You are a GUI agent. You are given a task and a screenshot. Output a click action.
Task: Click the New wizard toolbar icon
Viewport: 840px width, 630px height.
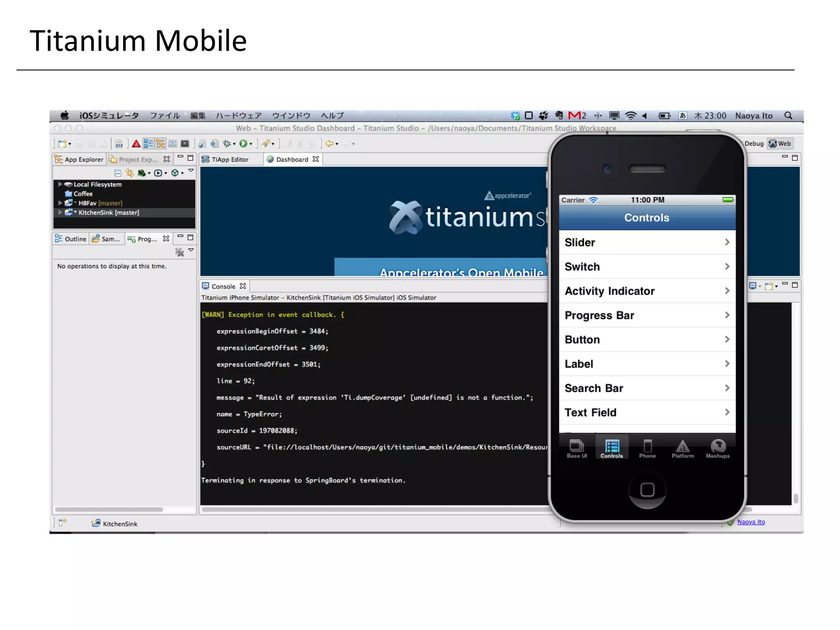pos(62,144)
